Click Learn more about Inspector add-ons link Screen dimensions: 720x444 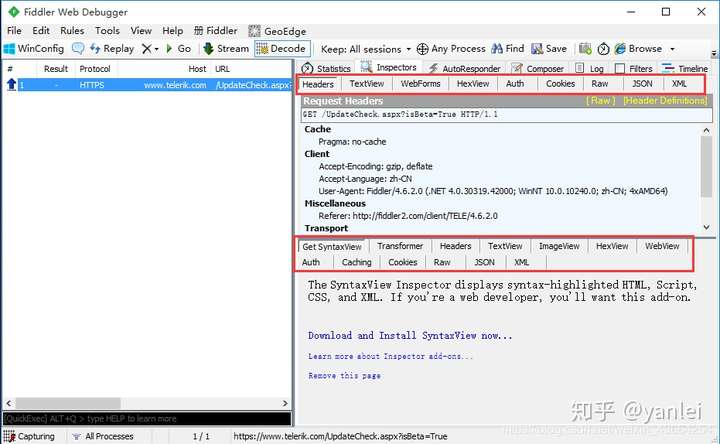[x=390, y=356]
